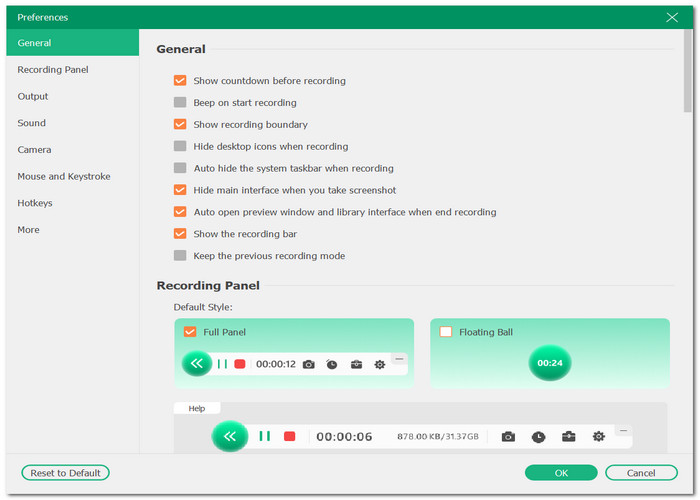Screen dimensions: 700x500
Task: Click the timer clock icon in Full Panel preview
Action: click(x=332, y=364)
